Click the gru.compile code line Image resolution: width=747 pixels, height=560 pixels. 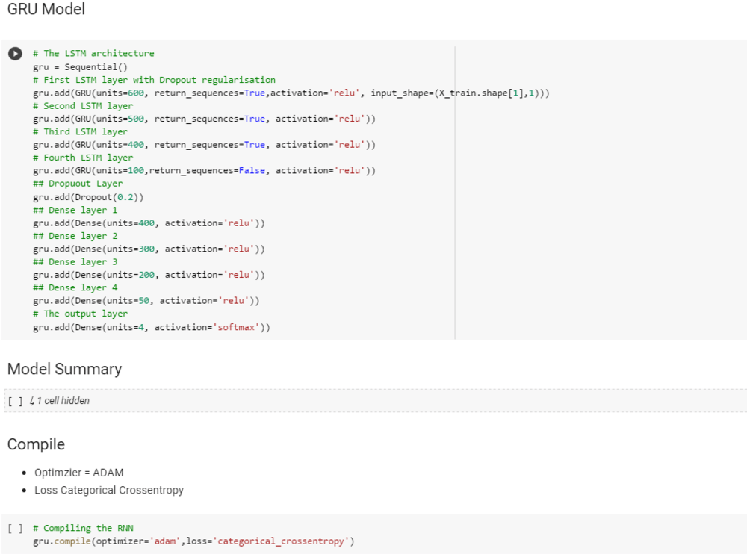click(x=194, y=541)
